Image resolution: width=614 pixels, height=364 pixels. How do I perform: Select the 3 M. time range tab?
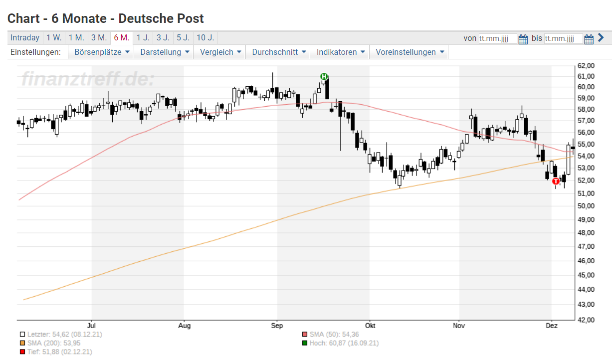tap(99, 37)
